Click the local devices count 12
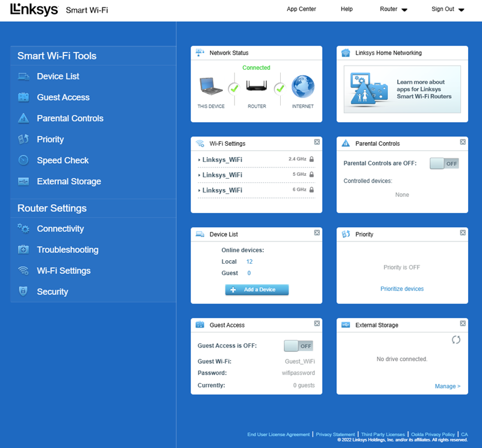The height and width of the screenshot is (448, 482). tap(249, 261)
